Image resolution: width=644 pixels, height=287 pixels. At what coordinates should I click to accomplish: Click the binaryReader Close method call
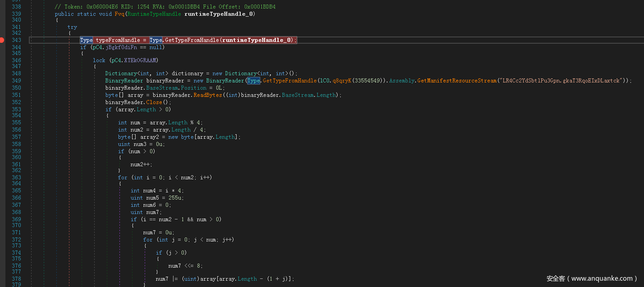click(x=154, y=102)
